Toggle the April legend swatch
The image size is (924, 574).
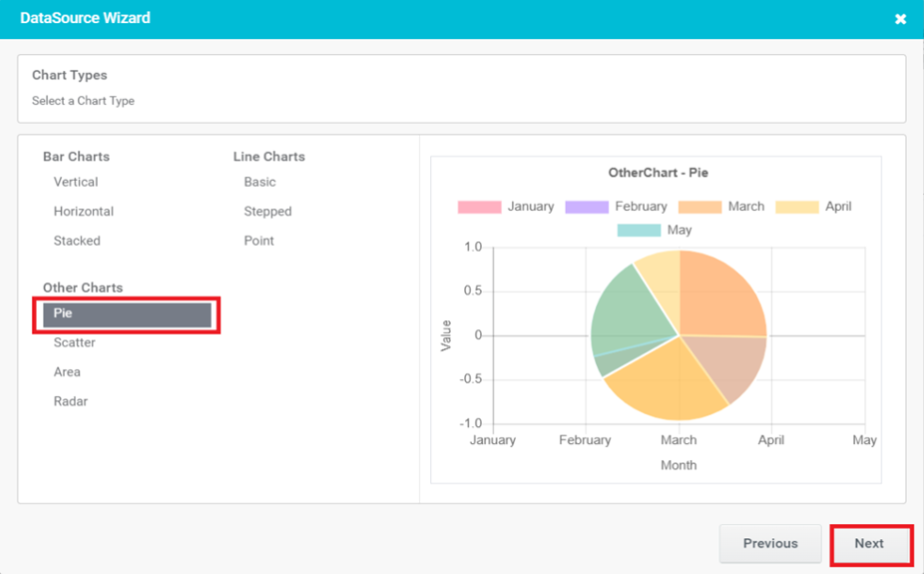click(796, 207)
